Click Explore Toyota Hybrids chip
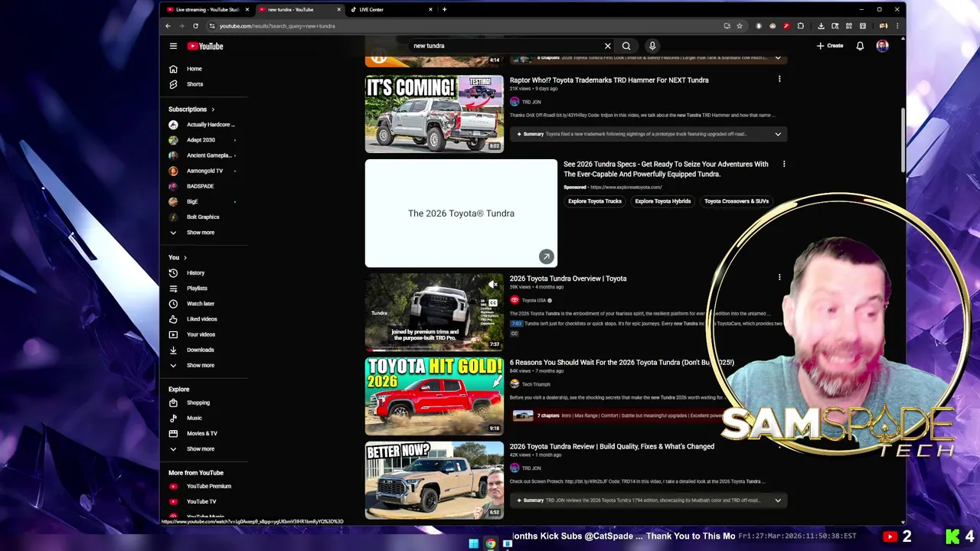Screen dimensions: 980x551 (x=663, y=201)
